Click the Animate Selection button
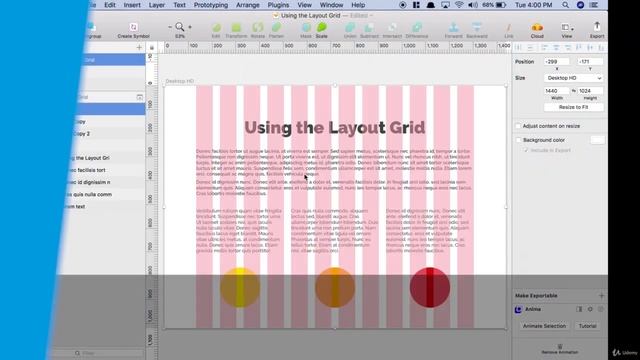Screen dimensions: 640x360 pos(544,326)
